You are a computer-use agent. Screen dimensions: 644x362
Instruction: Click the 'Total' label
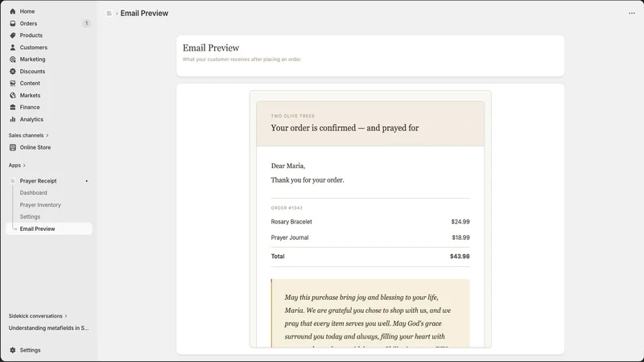pos(278,257)
